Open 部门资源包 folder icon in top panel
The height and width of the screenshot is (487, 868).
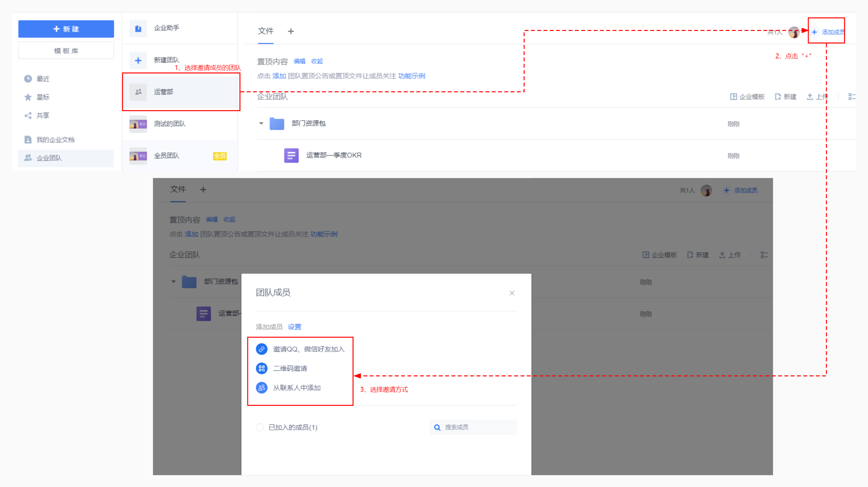point(277,124)
